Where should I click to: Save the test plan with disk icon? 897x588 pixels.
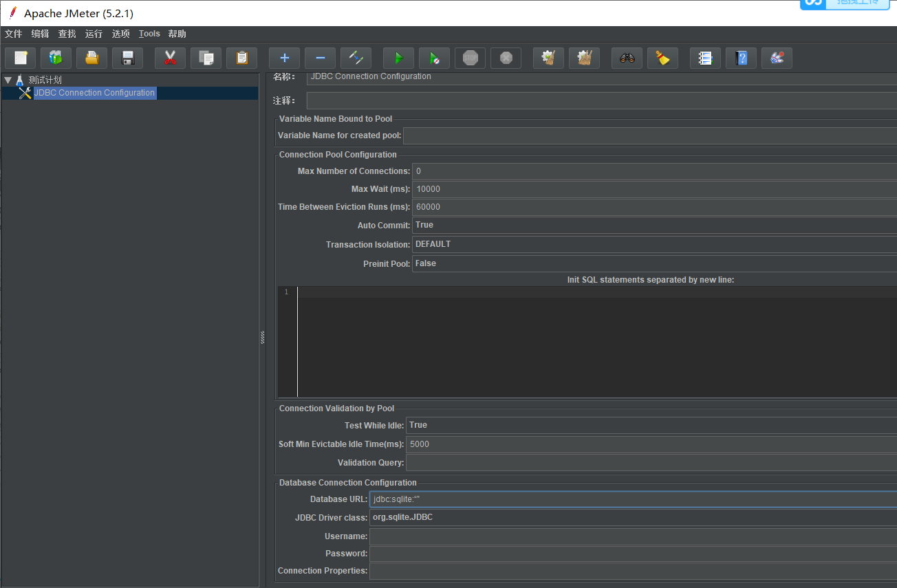coord(127,58)
